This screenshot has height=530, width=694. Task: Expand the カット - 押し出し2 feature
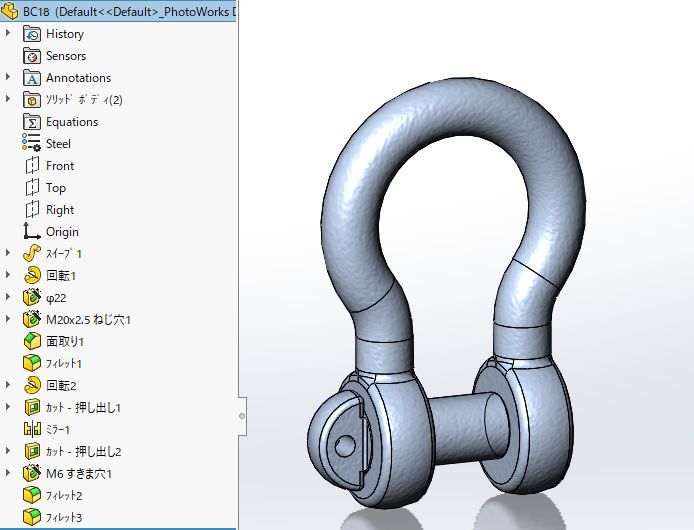point(8,450)
